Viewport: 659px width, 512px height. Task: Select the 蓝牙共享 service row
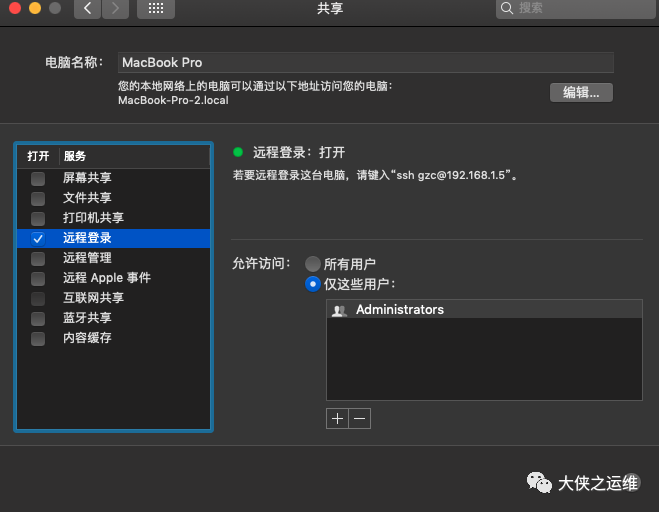(x=113, y=318)
